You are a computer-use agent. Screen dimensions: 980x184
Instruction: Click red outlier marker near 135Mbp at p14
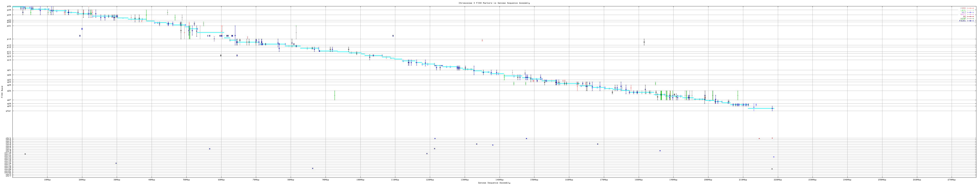(482, 40)
